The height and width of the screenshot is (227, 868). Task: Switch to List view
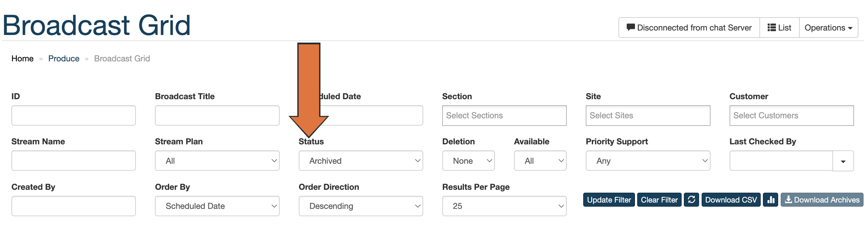pyautogui.click(x=779, y=28)
